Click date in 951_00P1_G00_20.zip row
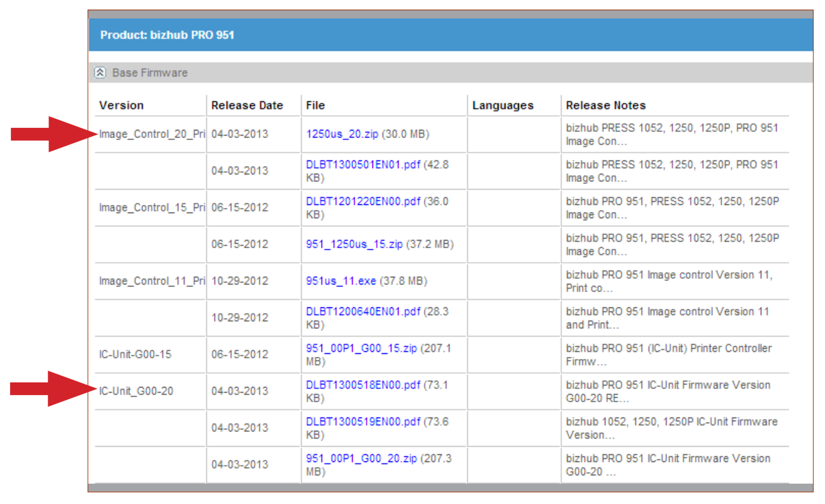The image size is (825, 504). pos(240,465)
